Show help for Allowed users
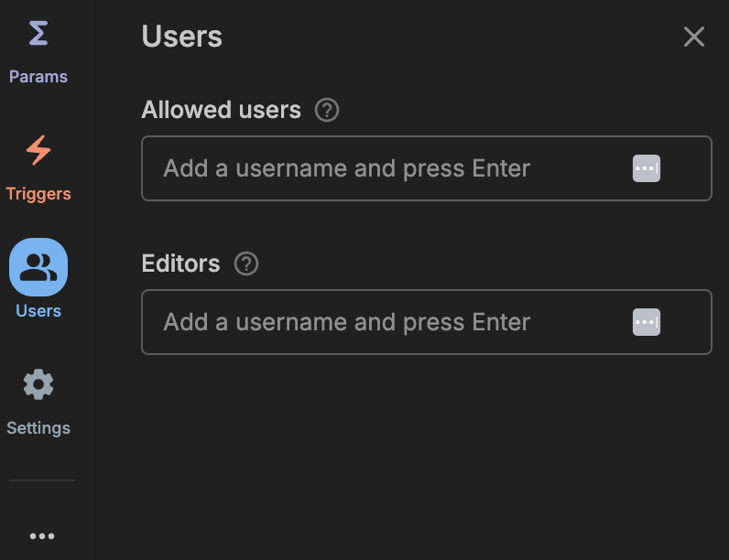 (327, 110)
